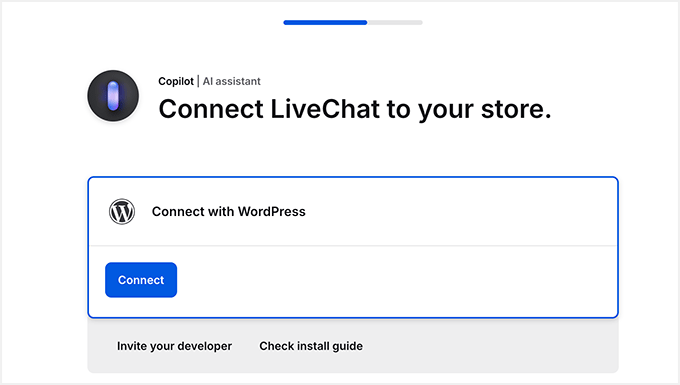Click the glowing pill inside the Copilot avatar

pyautogui.click(x=113, y=95)
